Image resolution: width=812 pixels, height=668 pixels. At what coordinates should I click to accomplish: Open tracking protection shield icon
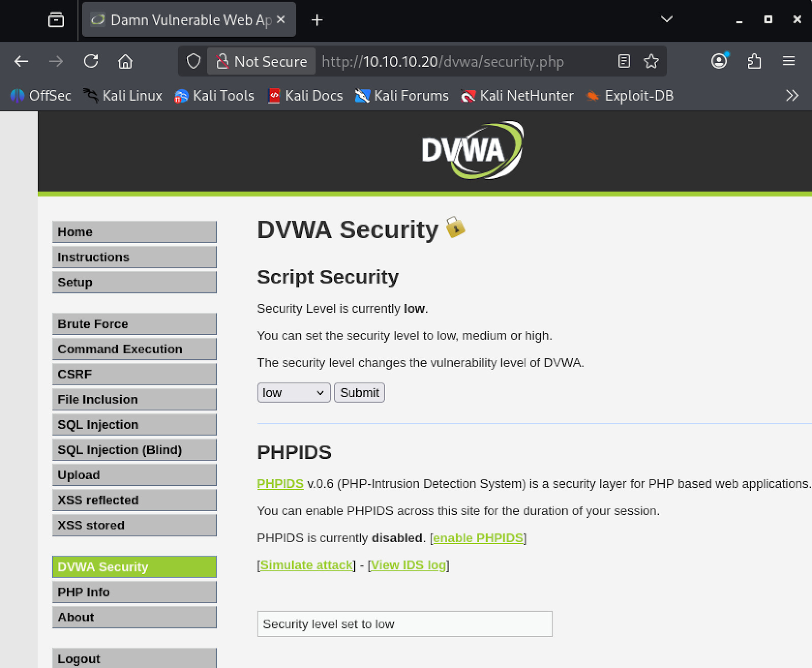[193, 61]
